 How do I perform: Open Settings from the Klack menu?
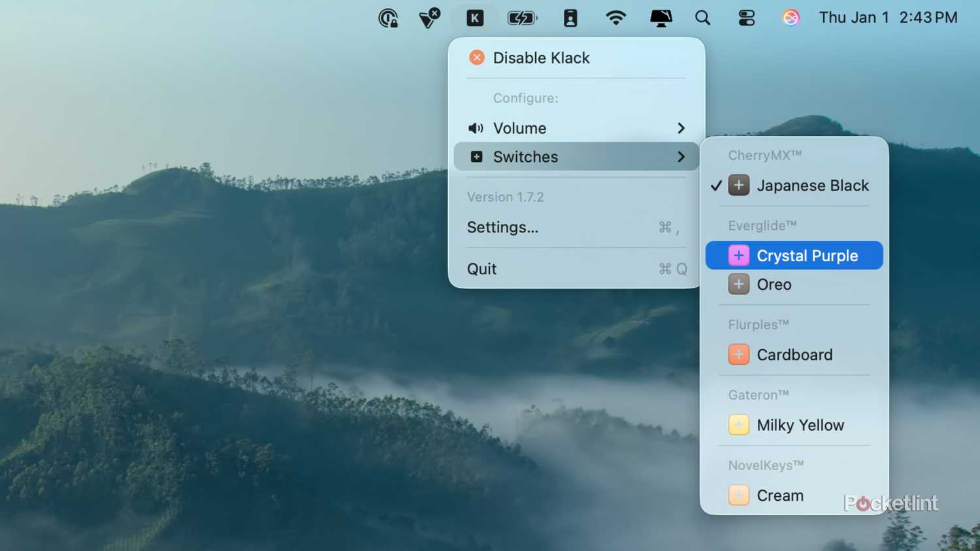click(x=502, y=227)
